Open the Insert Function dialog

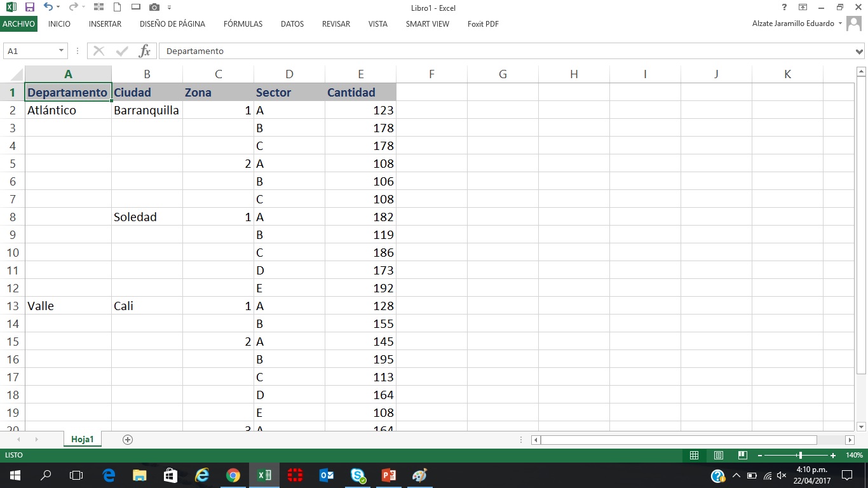144,51
